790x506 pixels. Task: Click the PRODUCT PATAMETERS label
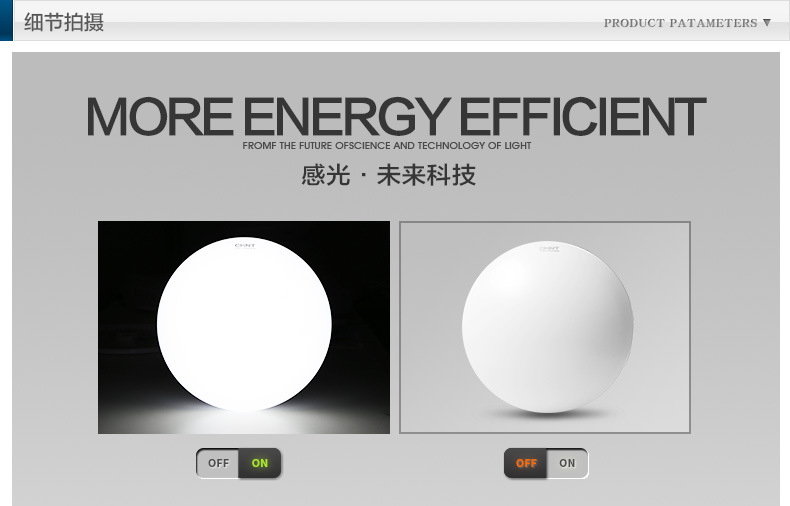coord(680,23)
